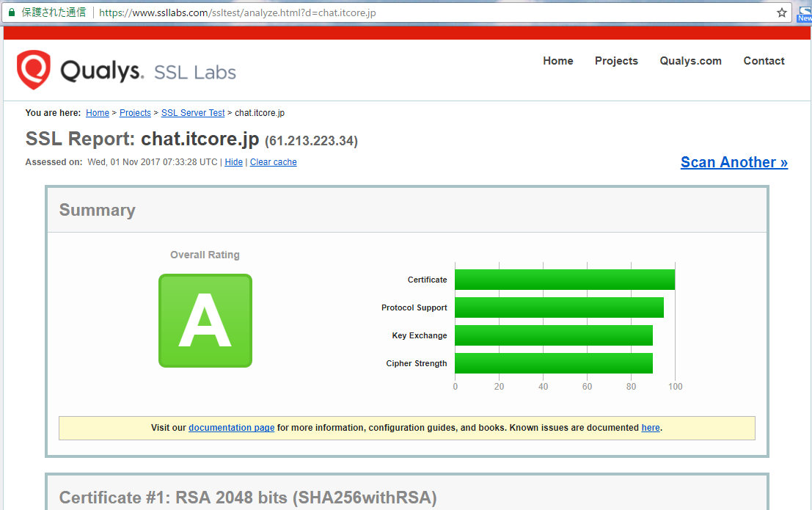Open the known issues 'here' link
The height and width of the screenshot is (510, 812).
point(651,428)
